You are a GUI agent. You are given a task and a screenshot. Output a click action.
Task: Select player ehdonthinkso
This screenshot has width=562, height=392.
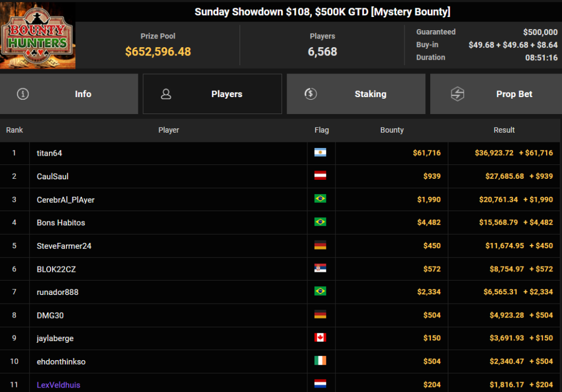pos(61,361)
